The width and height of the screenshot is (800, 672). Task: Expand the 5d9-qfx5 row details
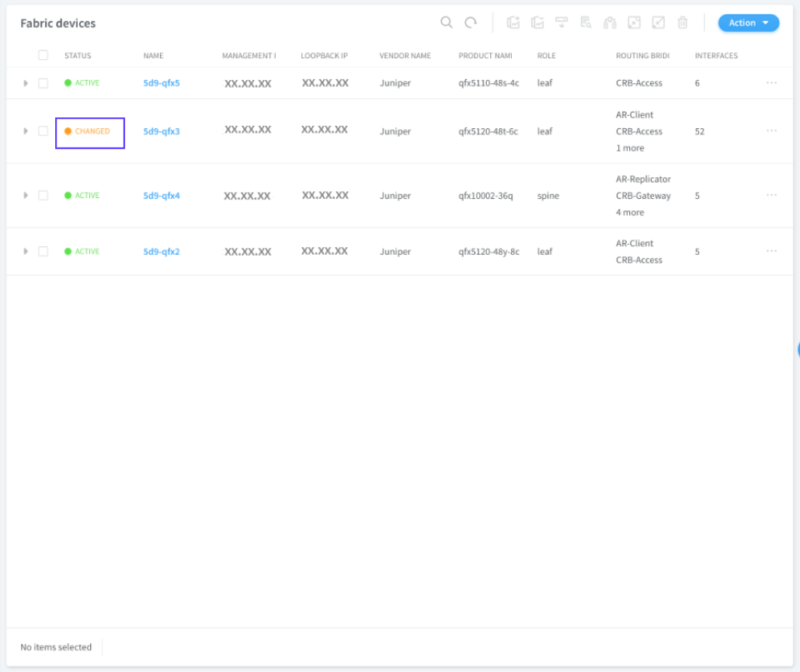(x=26, y=83)
